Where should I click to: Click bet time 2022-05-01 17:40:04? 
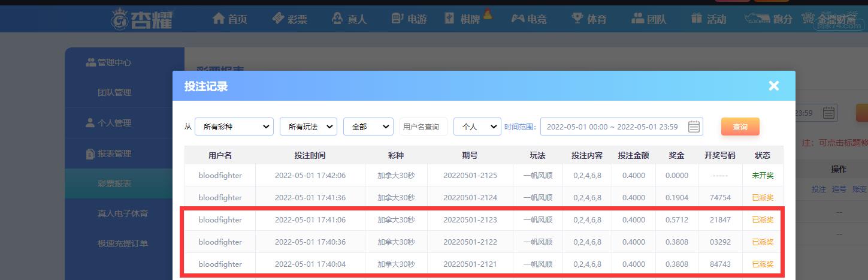[x=310, y=264]
